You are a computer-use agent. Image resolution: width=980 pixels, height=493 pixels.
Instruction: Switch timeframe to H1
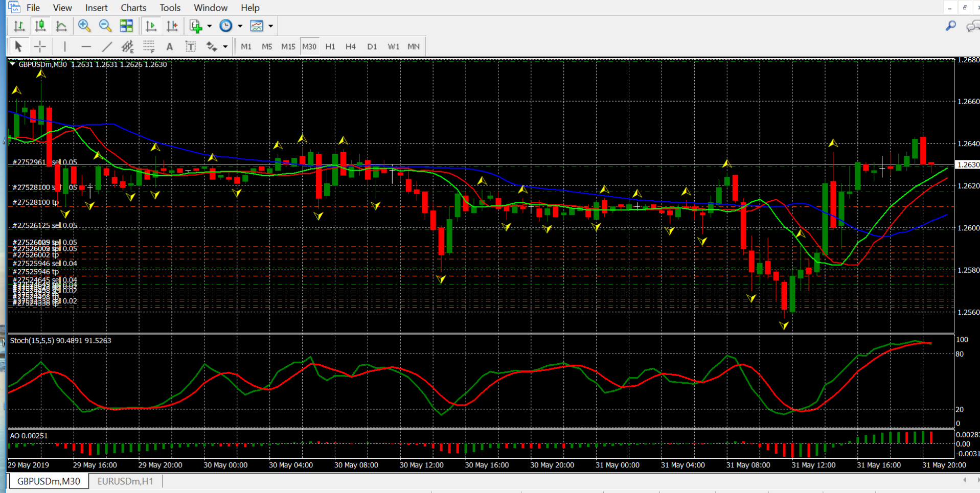tap(330, 46)
